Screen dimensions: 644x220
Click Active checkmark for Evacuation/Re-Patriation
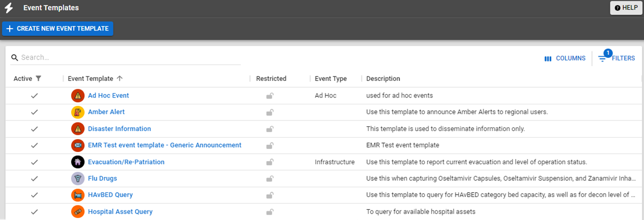[34, 162]
